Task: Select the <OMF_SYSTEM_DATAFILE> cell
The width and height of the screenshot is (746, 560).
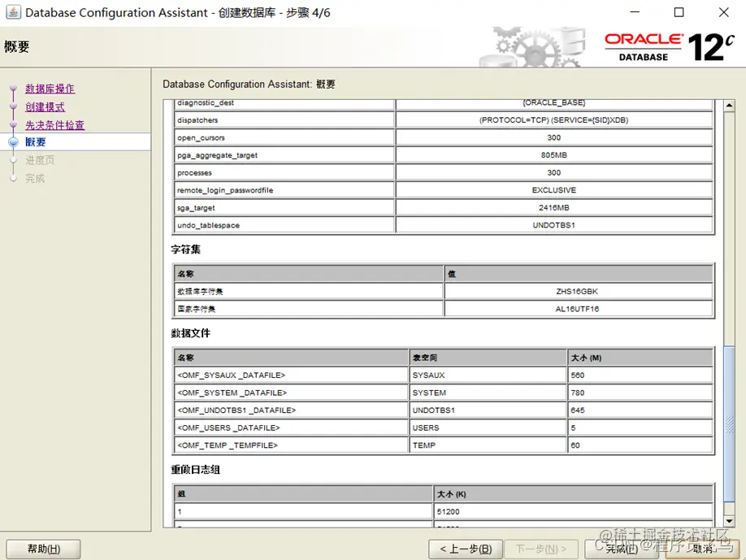Action: 291,393
